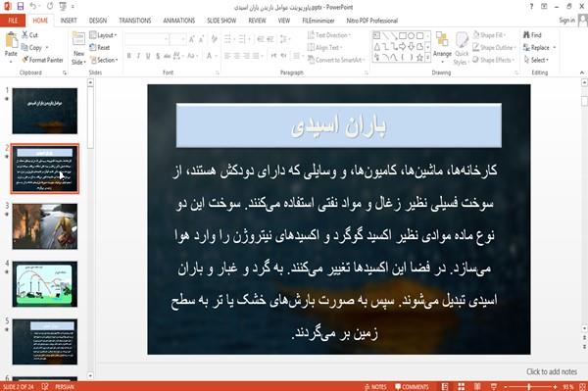Open the Shape Effects dropdown
Image resolution: width=588 pixels, height=391 pixels.
[494, 60]
